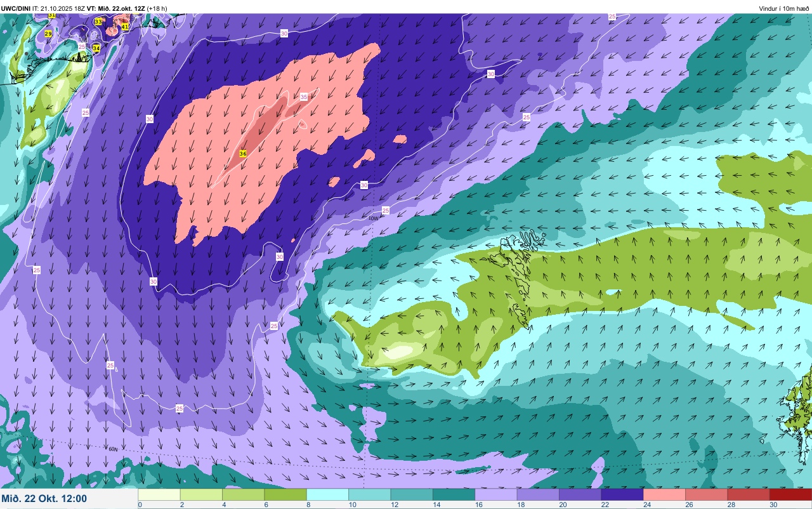Select the 4-6 green legend swatch

point(244,494)
